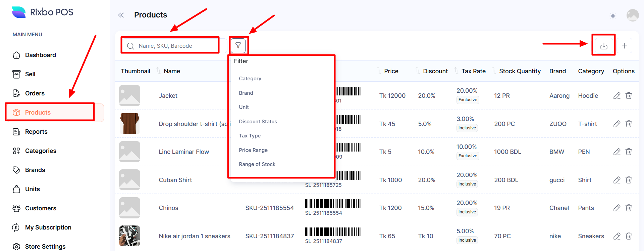Toggle light/dark theme sun icon
This screenshot has width=644, height=251.
[x=613, y=16]
